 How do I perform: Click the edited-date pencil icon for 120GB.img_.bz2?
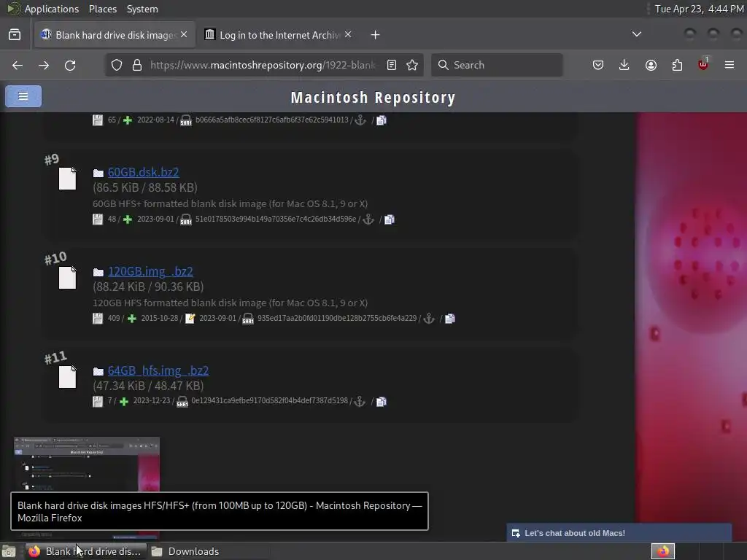coord(190,319)
